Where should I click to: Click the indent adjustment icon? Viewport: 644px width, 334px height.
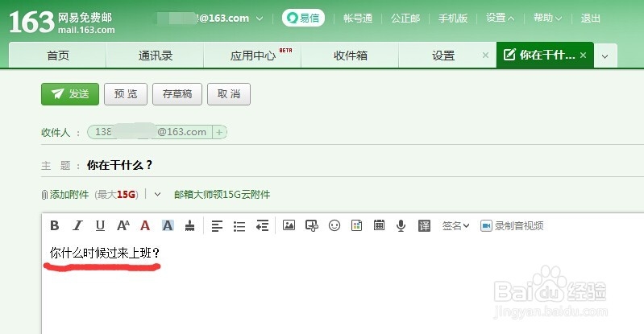tap(262, 225)
